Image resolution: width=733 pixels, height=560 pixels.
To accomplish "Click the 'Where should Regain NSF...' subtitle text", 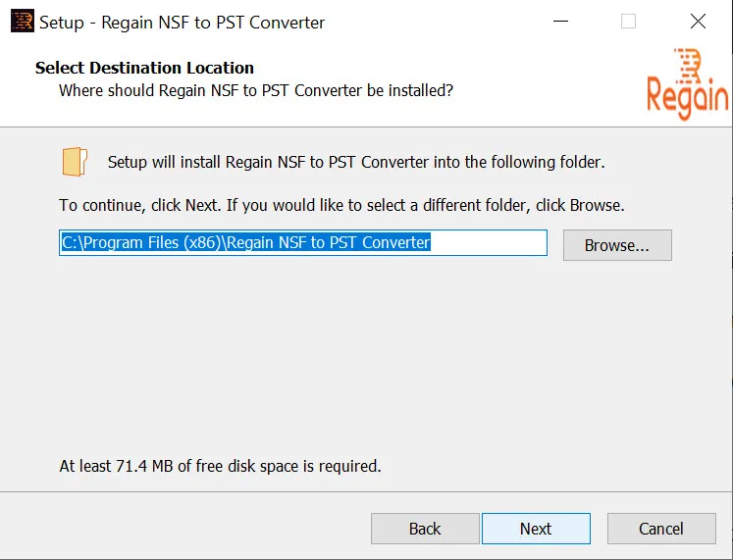I will pos(256,90).
